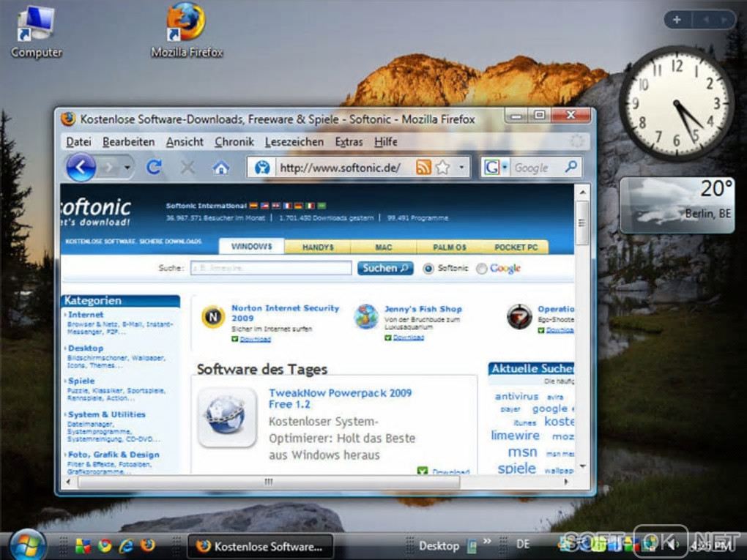This screenshot has width=747, height=560.
Task: Open the Foto, Grafik & Design category
Action: (114, 455)
